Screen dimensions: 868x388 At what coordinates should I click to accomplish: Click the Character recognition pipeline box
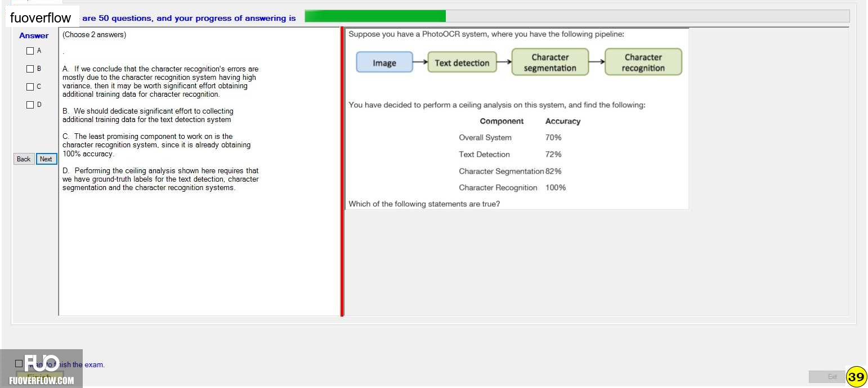[x=643, y=62]
